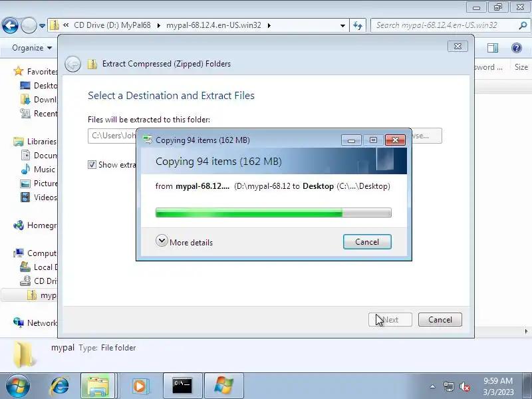Open Recent Places in navigation pane

click(x=39, y=113)
